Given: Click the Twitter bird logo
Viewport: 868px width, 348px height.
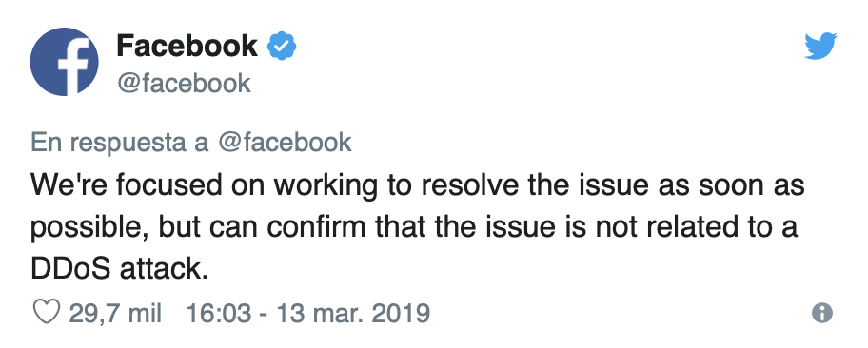Looking at the screenshot, I should coord(820,46).
